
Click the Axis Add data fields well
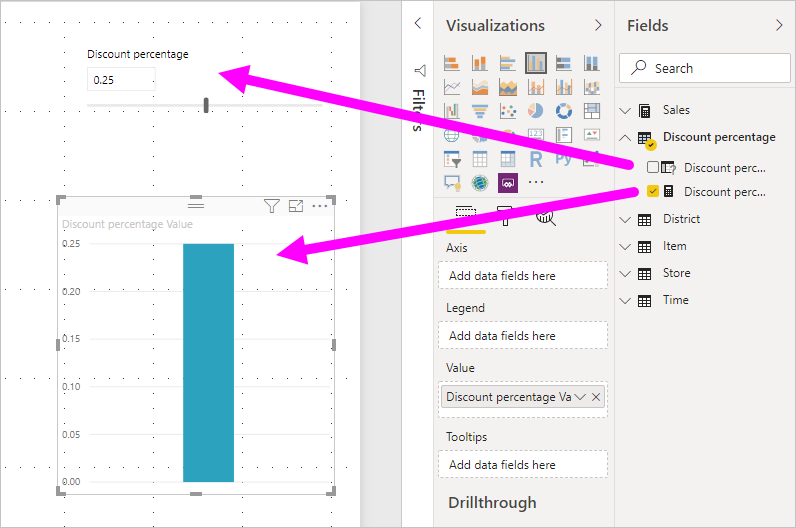click(523, 276)
